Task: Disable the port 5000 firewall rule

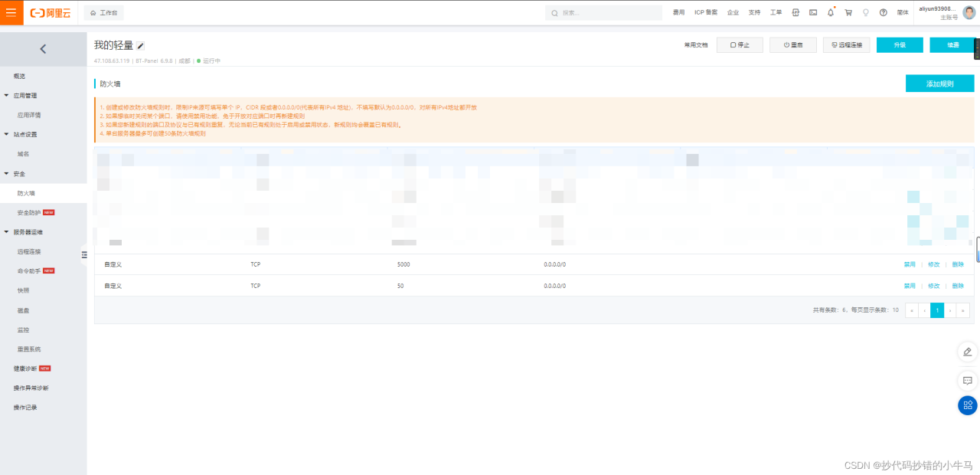Action: click(910, 264)
